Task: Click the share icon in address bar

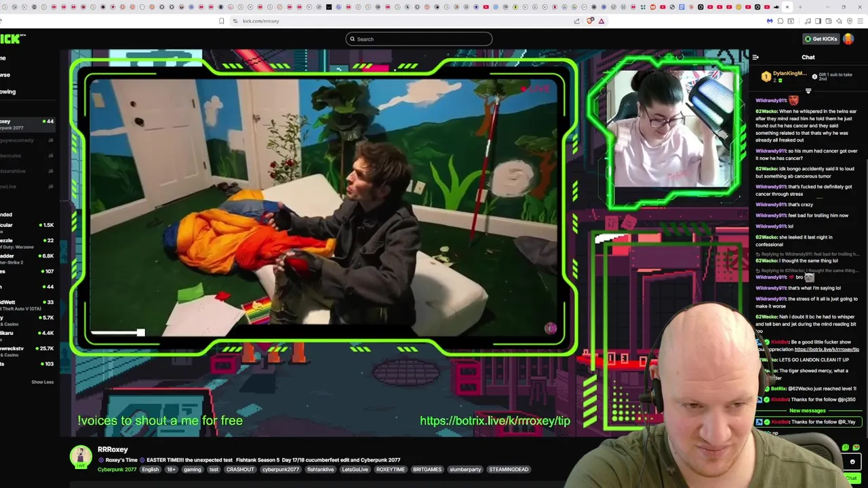Action: pos(577,21)
